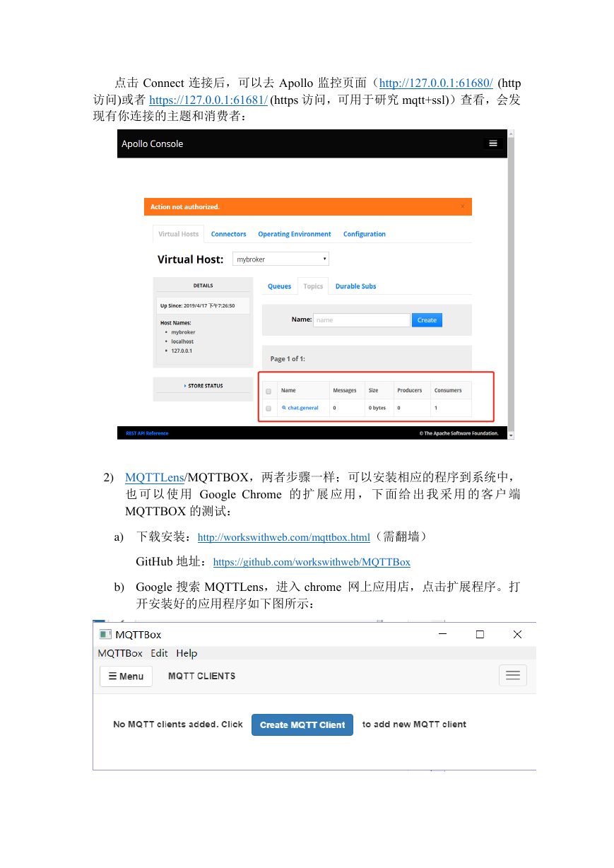Viewport: 614px width, 868px height.
Task: Open the Apollo Console hamburger menu
Action: [x=492, y=143]
